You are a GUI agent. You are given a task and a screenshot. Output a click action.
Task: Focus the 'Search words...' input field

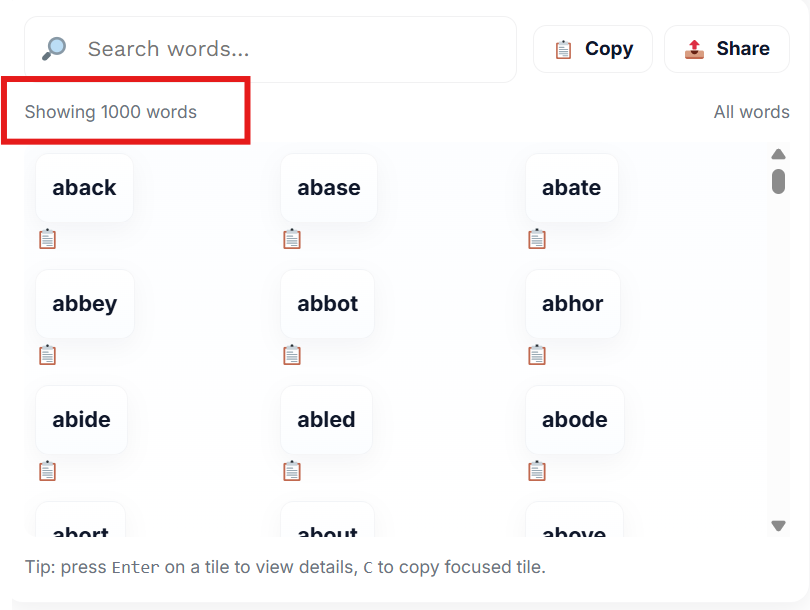pyautogui.click(x=290, y=49)
